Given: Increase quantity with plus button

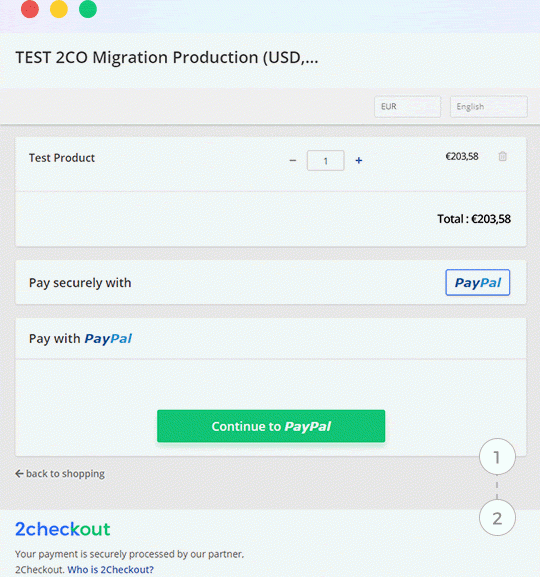Looking at the screenshot, I should 359,160.
